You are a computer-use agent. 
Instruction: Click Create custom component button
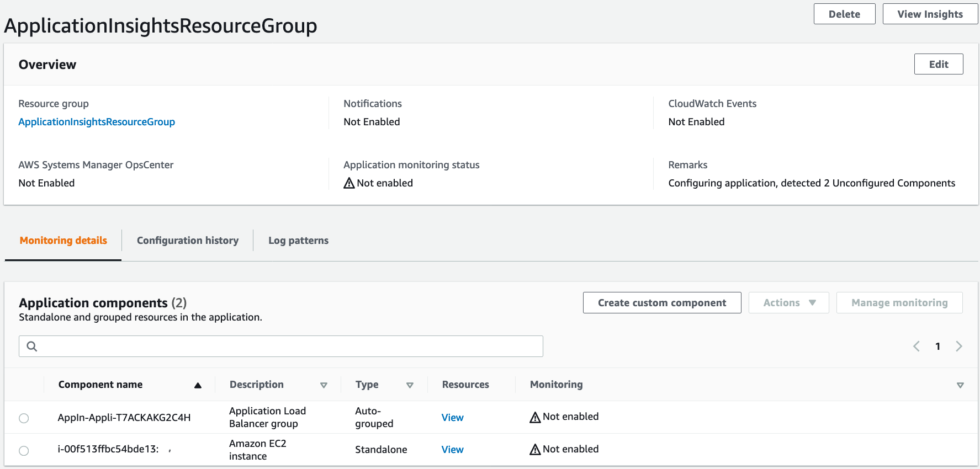pyautogui.click(x=661, y=302)
